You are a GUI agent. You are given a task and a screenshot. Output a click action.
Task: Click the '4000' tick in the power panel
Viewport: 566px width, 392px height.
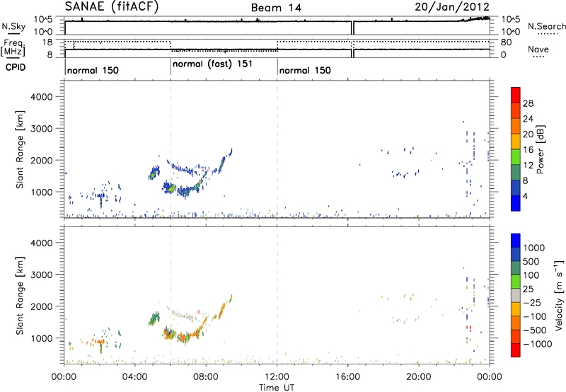(42, 97)
